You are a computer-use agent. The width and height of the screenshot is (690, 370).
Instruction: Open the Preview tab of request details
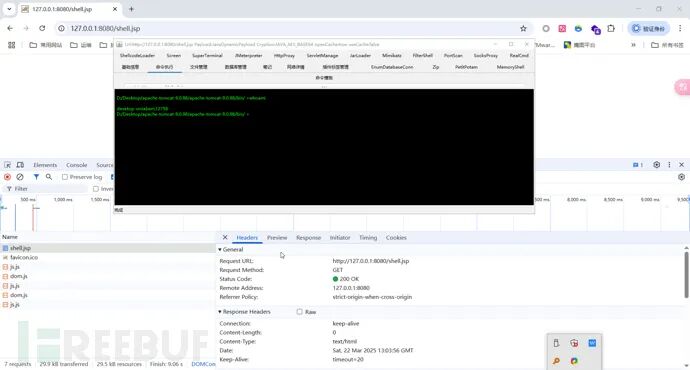277,238
